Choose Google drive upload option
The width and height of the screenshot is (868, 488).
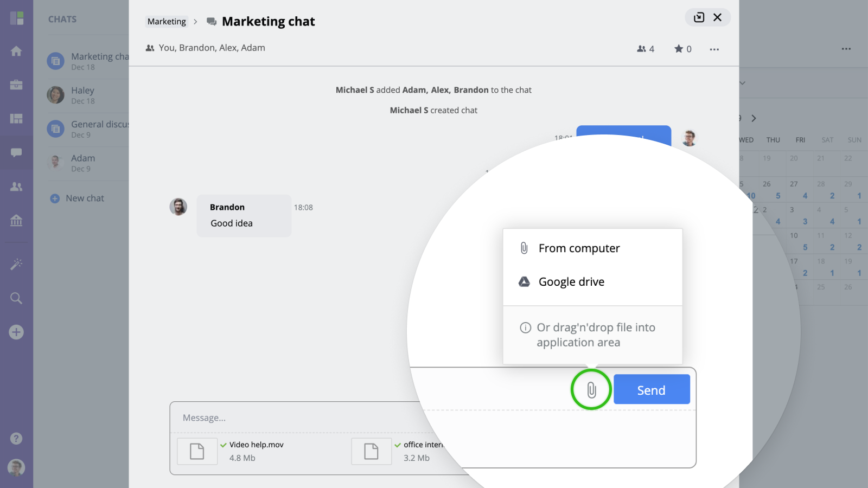click(x=592, y=282)
